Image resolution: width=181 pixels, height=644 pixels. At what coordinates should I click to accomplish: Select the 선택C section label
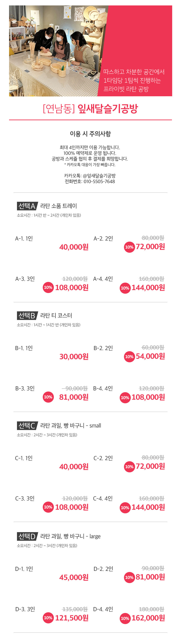27,425
